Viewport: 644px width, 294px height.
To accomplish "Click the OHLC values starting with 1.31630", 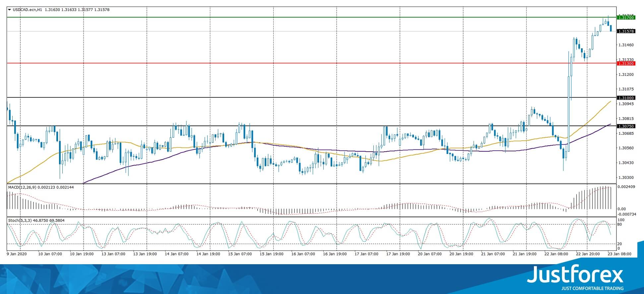I will [77, 10].
